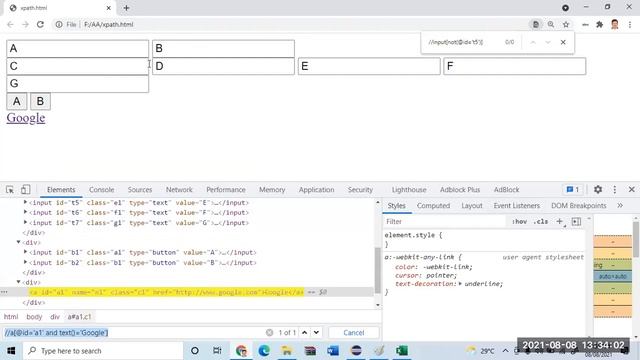Cancel the DevTools element search
This screenshot has width=640, height=360.
[x=353, y=333]
